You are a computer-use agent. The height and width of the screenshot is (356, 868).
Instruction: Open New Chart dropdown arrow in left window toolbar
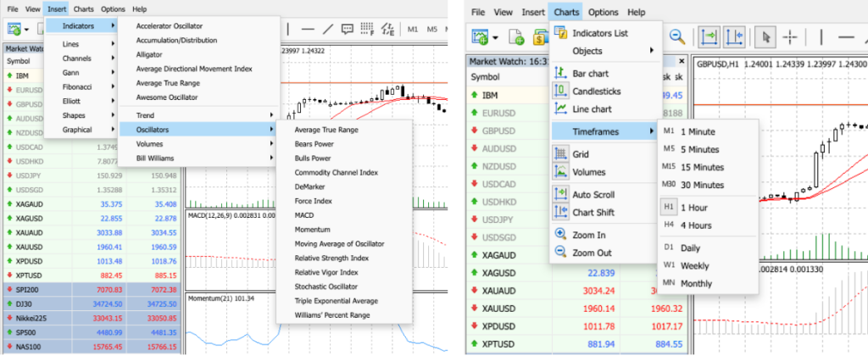(x=26, y=30)
